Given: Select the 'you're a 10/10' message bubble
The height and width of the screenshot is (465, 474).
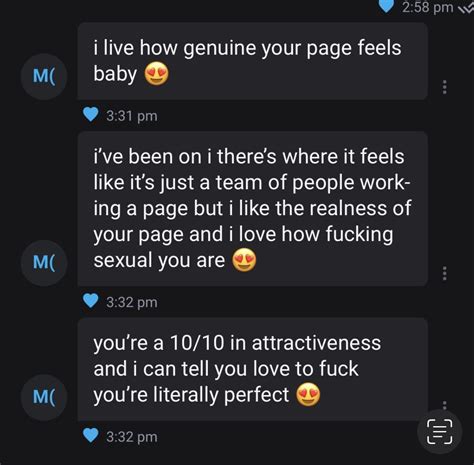Looking at the screenshot, I should (x=253, y=369).
